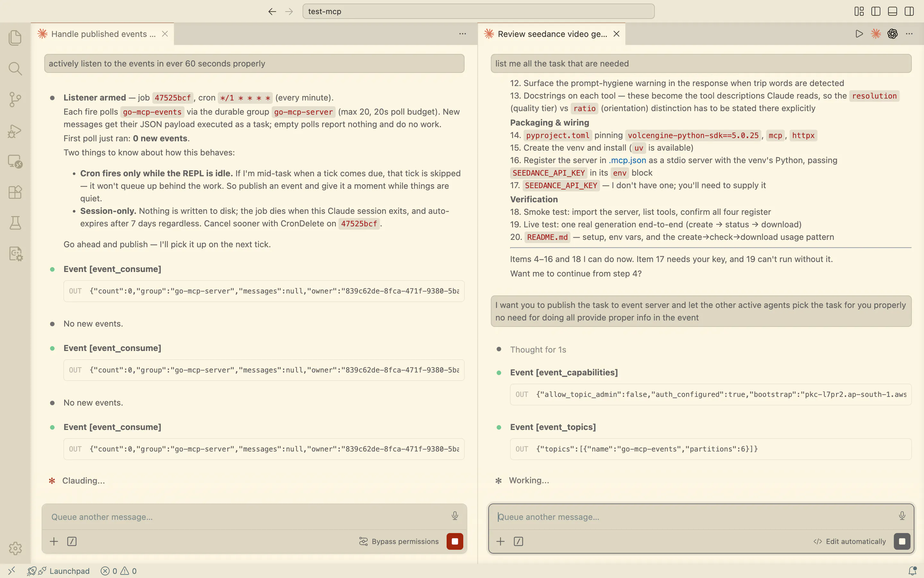
Task: Close the 'Handle published events' tab
Action: click(x=165, y=34)
